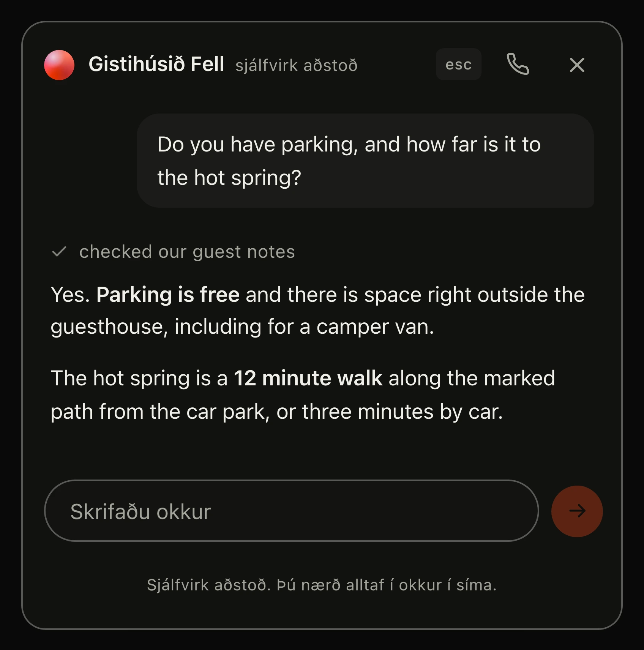Send the message with the arrow button
The height and width of the screenshot is (650, 644).
(577, 511)
